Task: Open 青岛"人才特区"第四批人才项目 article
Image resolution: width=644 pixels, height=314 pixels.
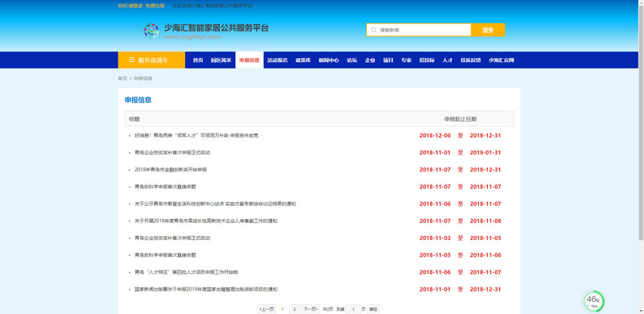Action: pos(187,272)
